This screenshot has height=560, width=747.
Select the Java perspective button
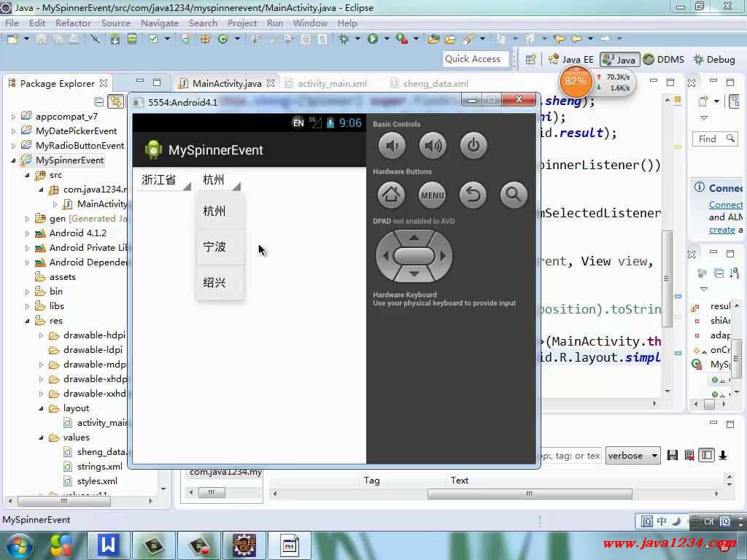(619, 60)
